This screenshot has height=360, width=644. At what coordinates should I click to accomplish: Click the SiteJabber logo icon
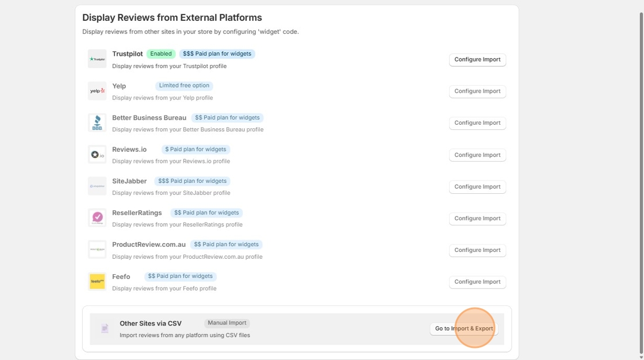pyautogui.click(x=97, y=186)
